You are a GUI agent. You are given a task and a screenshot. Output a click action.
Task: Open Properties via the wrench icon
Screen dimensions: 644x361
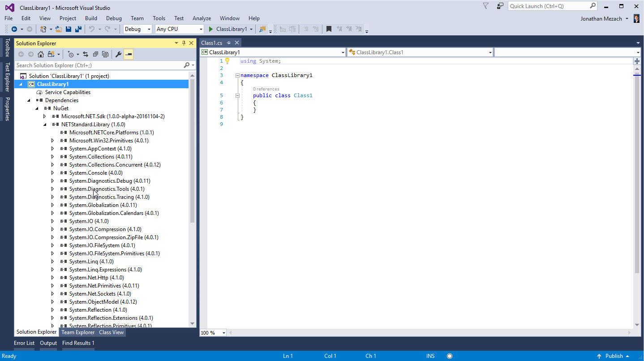point(118,54)
